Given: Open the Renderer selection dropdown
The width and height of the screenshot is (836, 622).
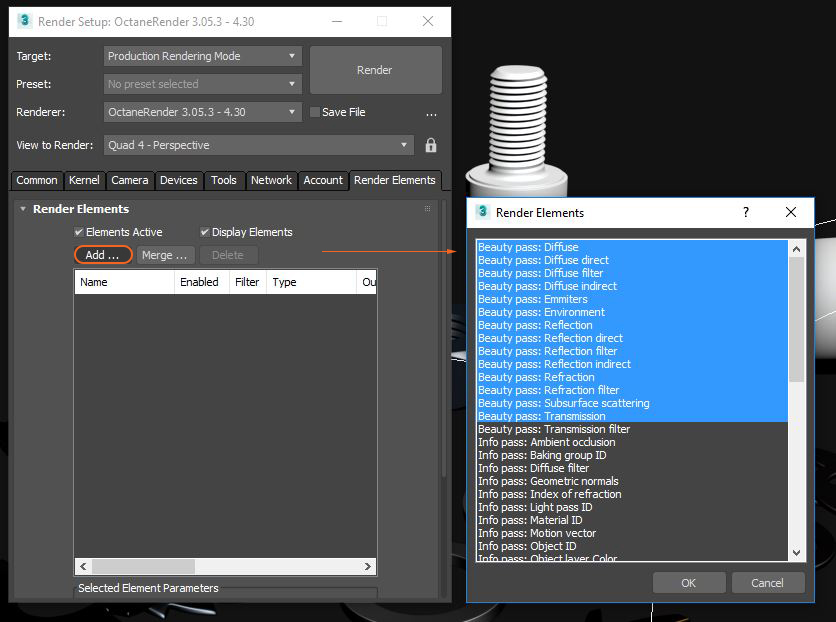Looking at the screenshot, I should click(200, 112).
